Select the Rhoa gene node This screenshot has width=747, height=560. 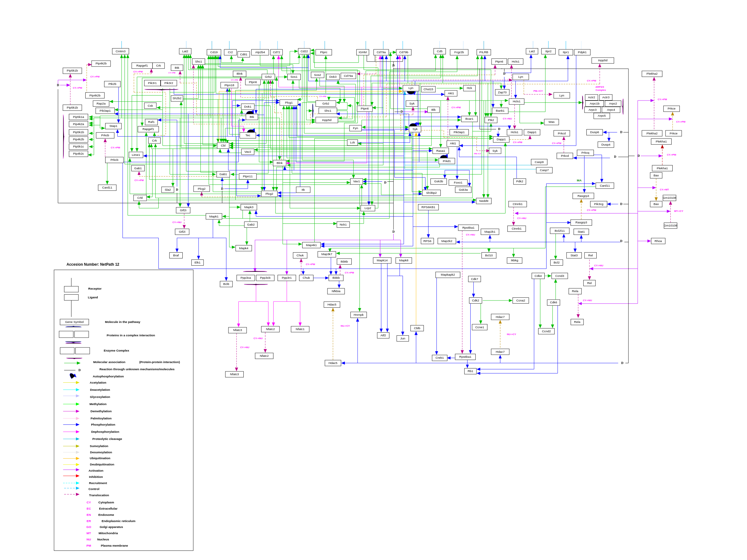pos(658,241)
